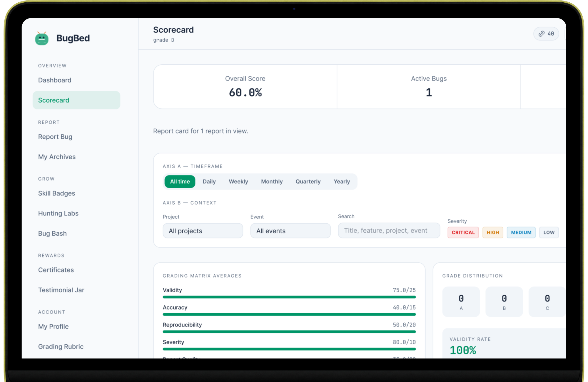Go to Scorecard in the sidebar
Screen dimensions: 588x382
(x=76, y=100)
